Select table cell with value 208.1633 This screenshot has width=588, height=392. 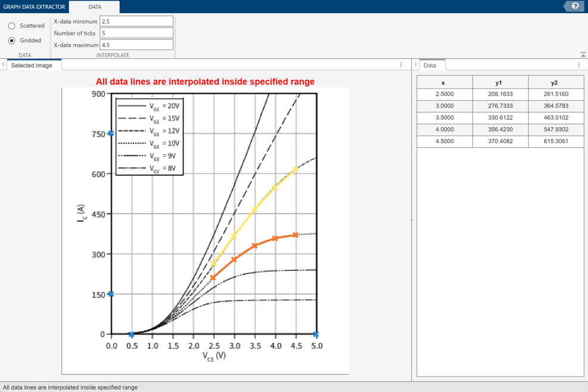click(500, 94)
